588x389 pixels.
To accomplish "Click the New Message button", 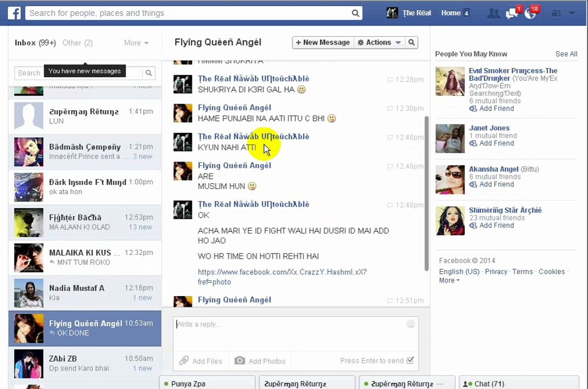I will 322,42.
